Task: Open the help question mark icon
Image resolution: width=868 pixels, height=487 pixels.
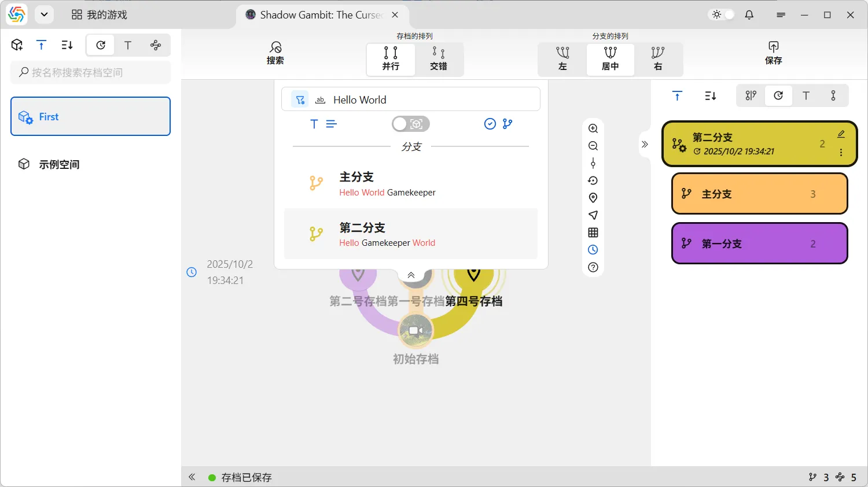Action: coord(593,267)
